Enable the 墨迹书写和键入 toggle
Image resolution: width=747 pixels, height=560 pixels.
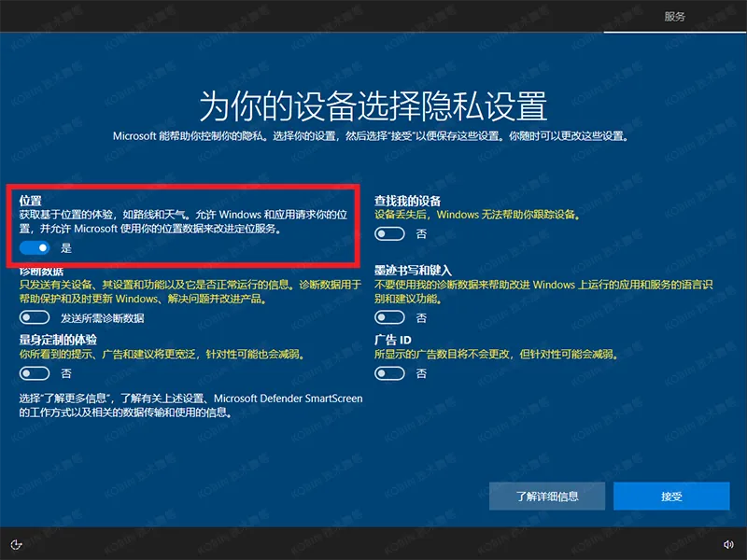(389, 317)
